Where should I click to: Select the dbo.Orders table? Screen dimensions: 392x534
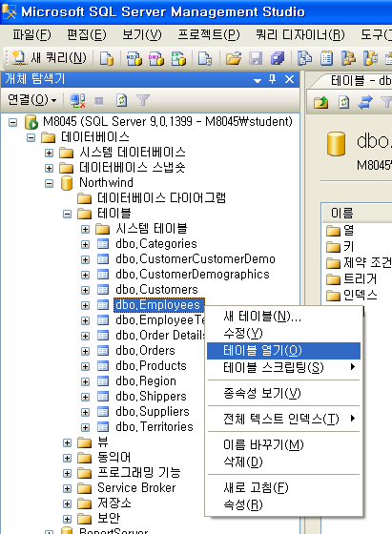point(145,351)
